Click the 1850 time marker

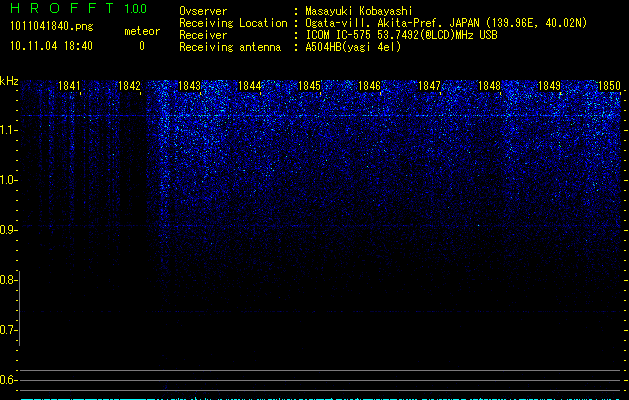click(x=609, y=86)
